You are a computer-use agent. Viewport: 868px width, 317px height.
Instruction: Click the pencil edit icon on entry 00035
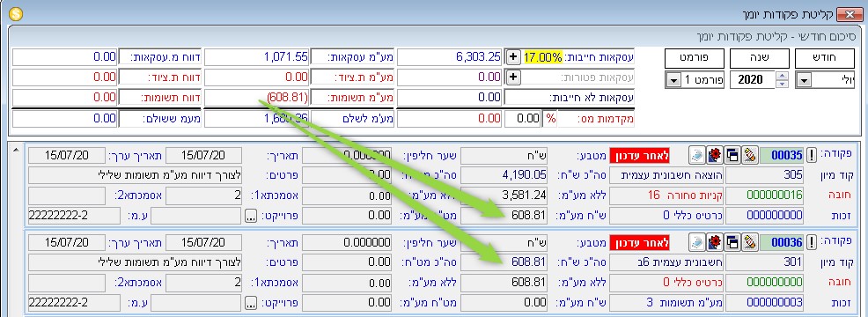pos(751,155)
